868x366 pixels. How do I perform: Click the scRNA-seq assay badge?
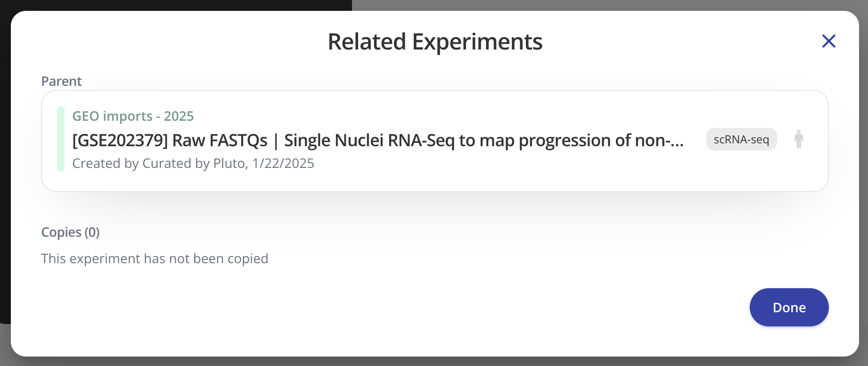point(741,139)
